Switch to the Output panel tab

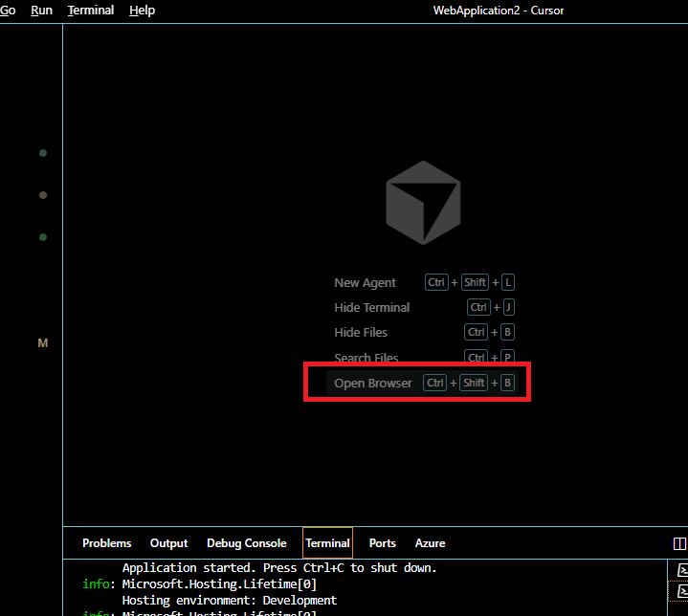[x=169, y=543]
